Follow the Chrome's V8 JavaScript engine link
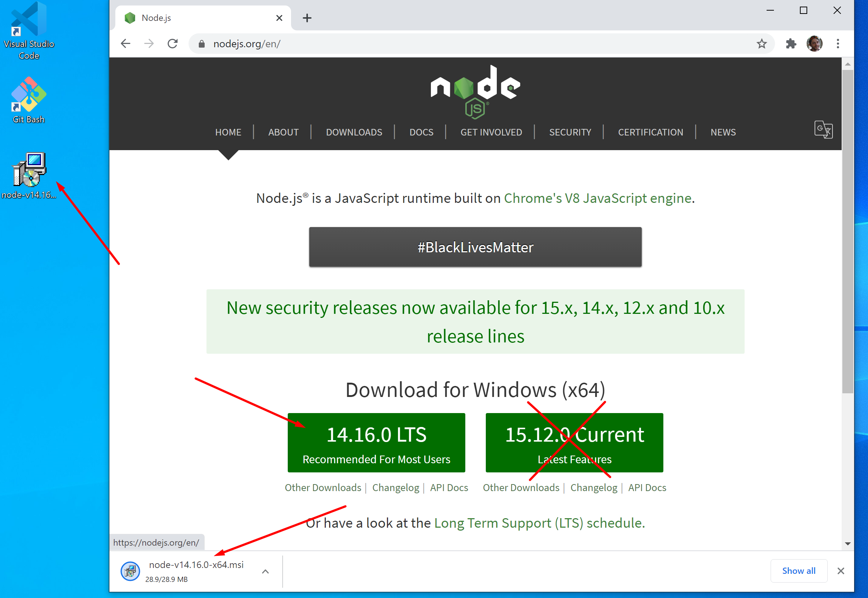Image resolution: width=868 pixels, height=598 pixels. (x=597, y=198)
